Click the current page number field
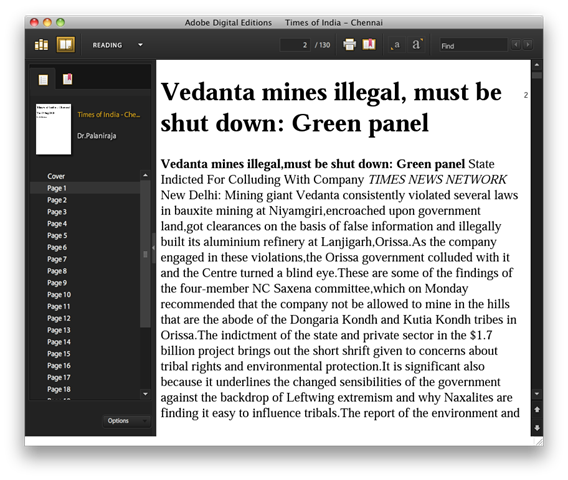Screen dimensions: 568x480 295,45
